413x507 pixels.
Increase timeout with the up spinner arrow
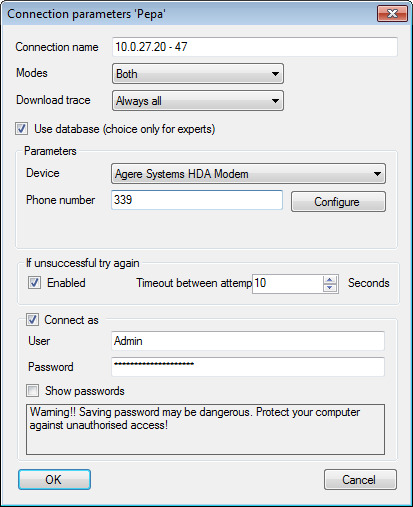tap(330, 280)
